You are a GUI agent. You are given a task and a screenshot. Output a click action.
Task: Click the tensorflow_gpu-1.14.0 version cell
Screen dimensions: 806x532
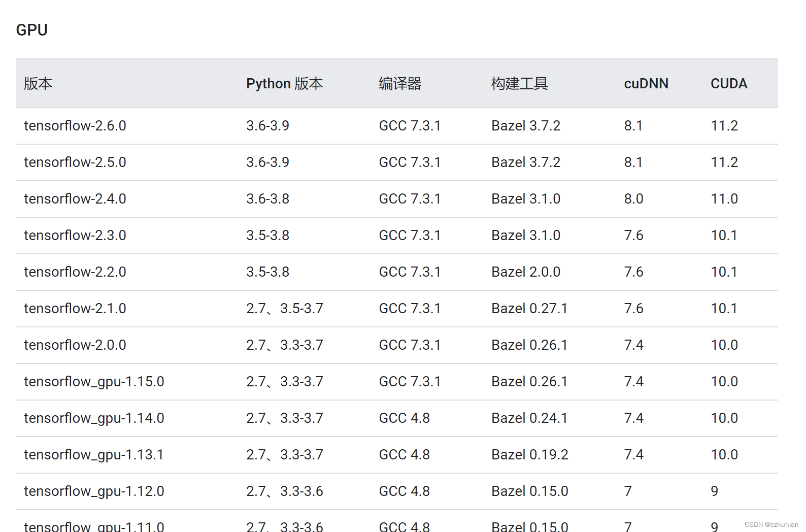click(x=94, y=418)
